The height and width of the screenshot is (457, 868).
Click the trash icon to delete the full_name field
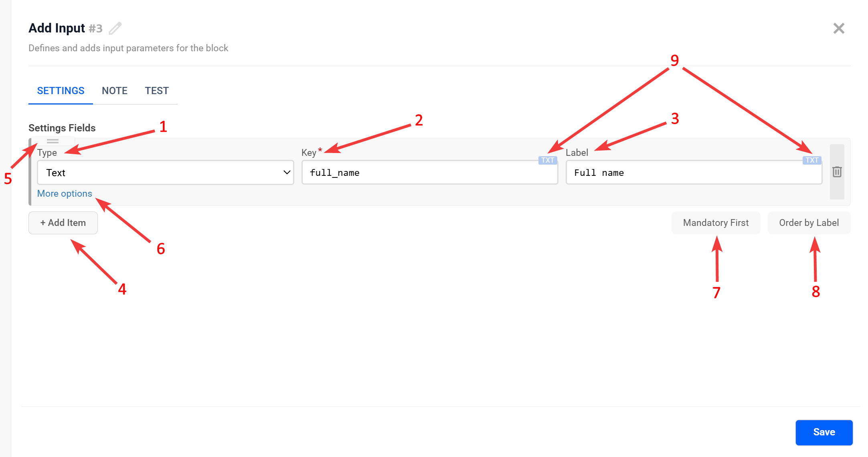(837, 172)
